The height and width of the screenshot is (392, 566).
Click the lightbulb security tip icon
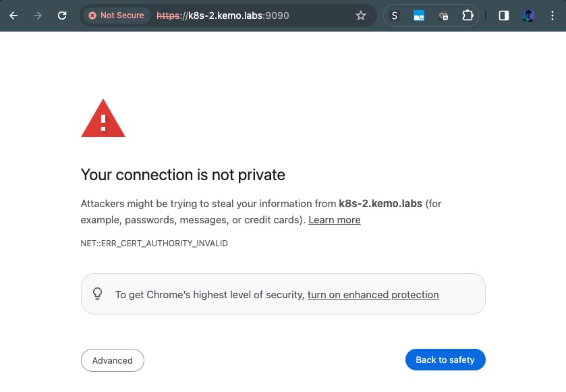tap(98, 294)
